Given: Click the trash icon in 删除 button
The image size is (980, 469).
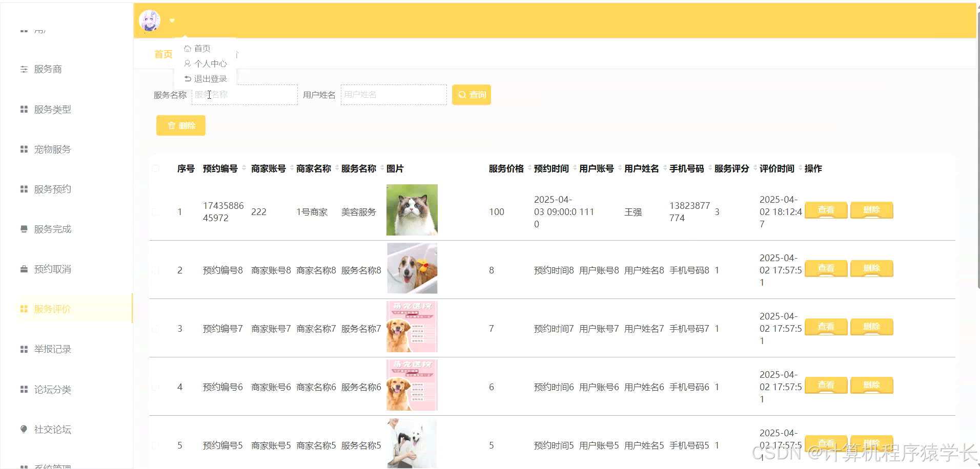Looking at the screenshot, I should 172,125.
